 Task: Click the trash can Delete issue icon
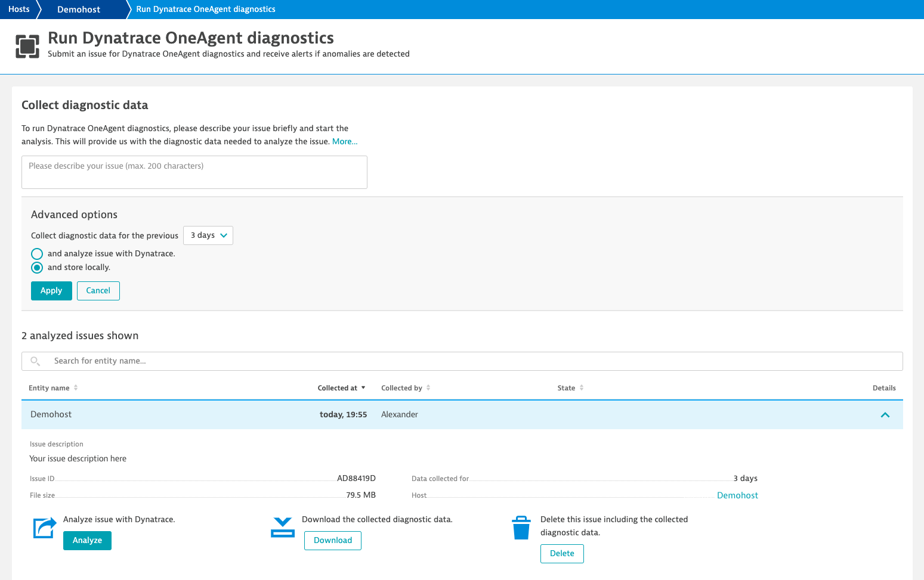point(521,528)
